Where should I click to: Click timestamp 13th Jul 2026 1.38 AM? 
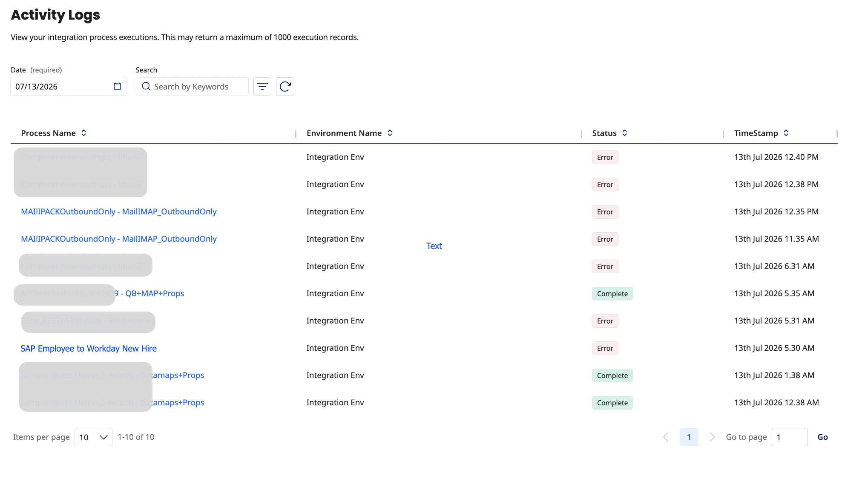click(x=774, y=375)
